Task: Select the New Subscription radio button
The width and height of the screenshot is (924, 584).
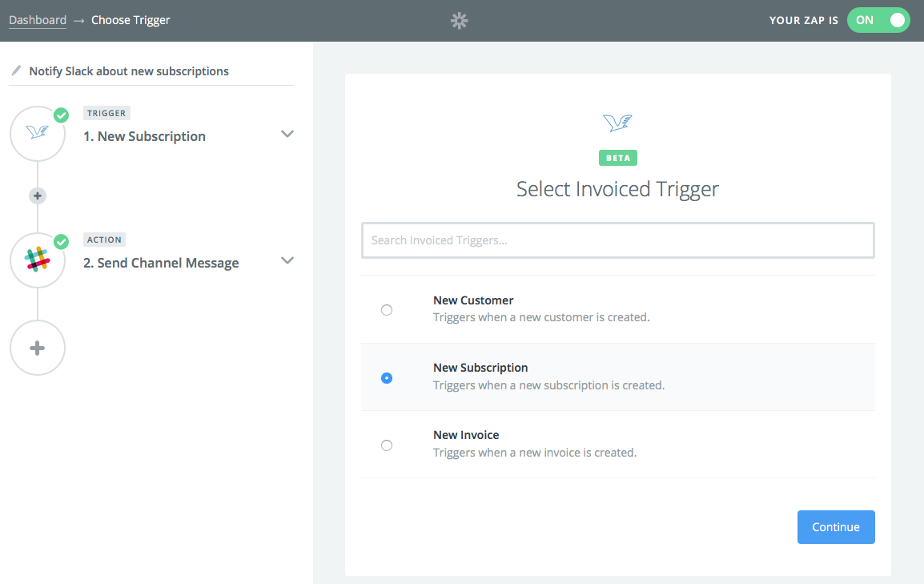Action: (x=387, y=378)
